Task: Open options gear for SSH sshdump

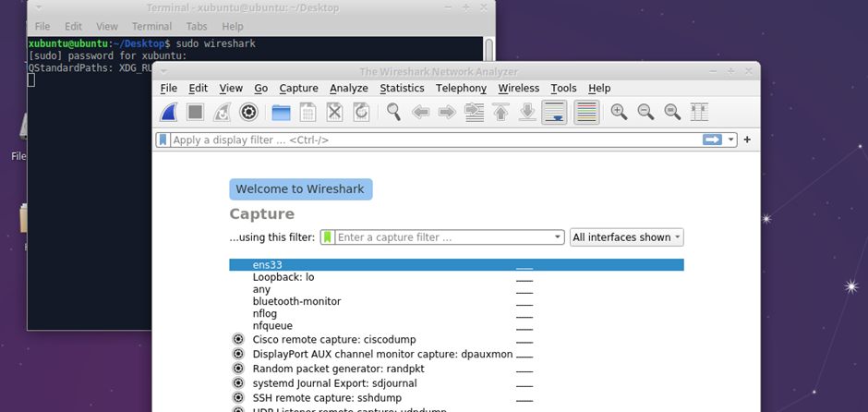Action: 238,397
